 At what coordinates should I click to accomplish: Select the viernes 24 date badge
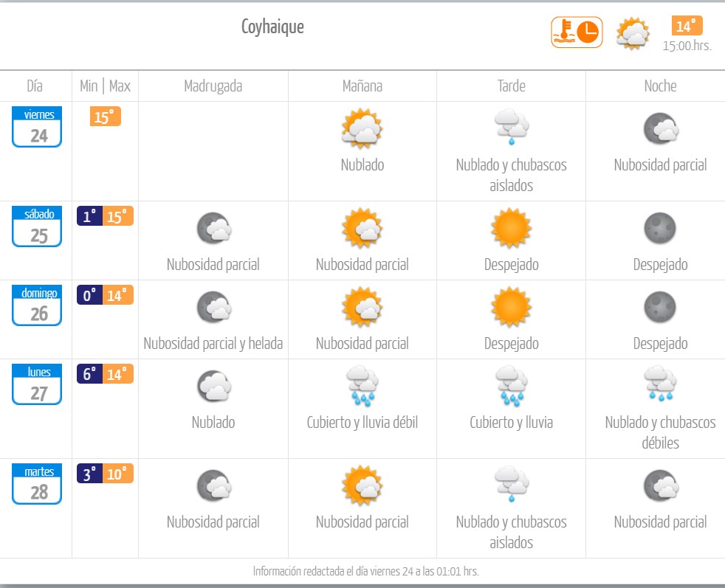click(x=37, y=127)
